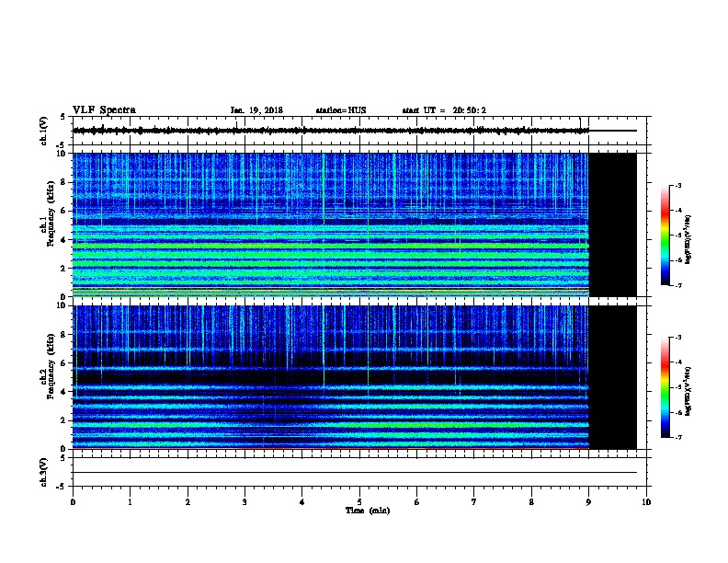Click time axis tick label "1"

(x=130, y=502)
